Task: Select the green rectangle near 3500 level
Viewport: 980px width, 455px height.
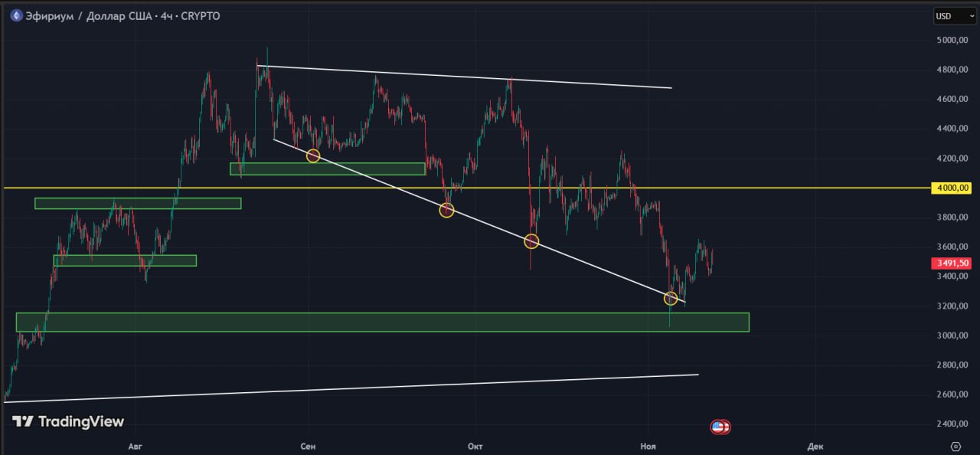Action: pyautogui.click(x=125, y=260)
